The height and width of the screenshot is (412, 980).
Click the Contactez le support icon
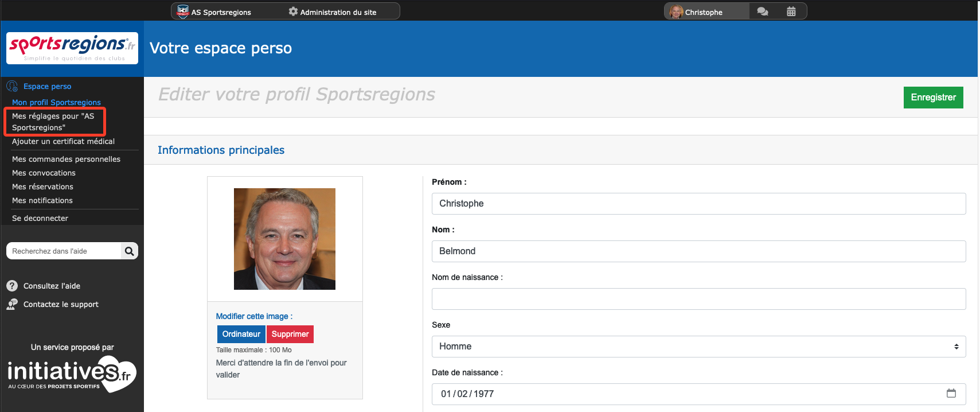12,304
